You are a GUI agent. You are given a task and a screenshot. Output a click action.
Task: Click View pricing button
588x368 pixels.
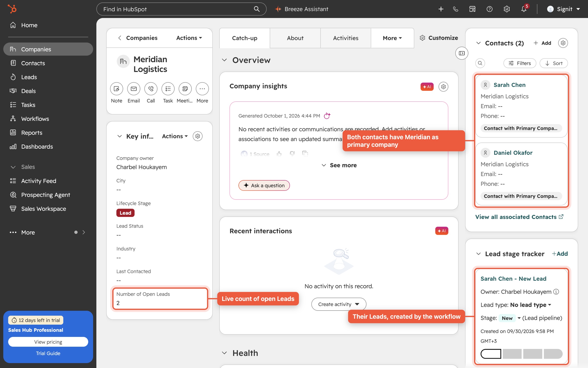tap(48, 342)
